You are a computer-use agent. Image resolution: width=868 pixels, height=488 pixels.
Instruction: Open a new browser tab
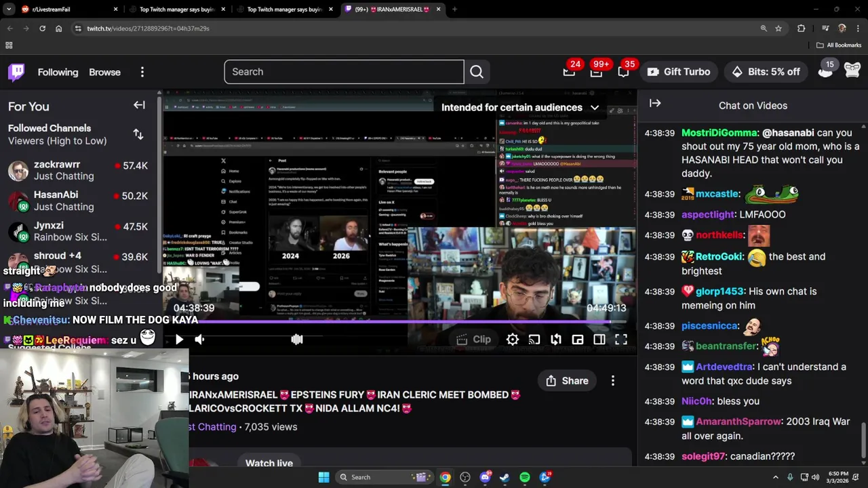454,9
